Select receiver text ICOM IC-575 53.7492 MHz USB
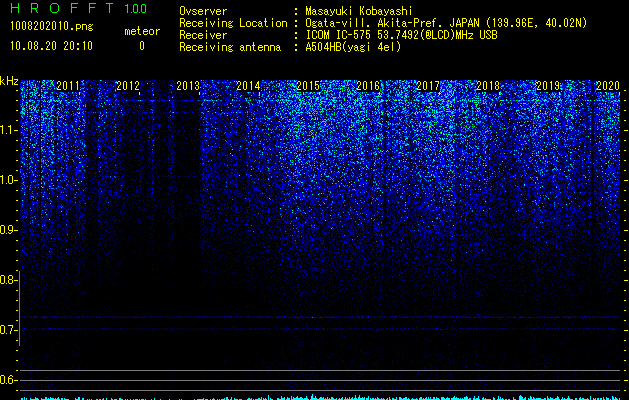 click(401, 35)
